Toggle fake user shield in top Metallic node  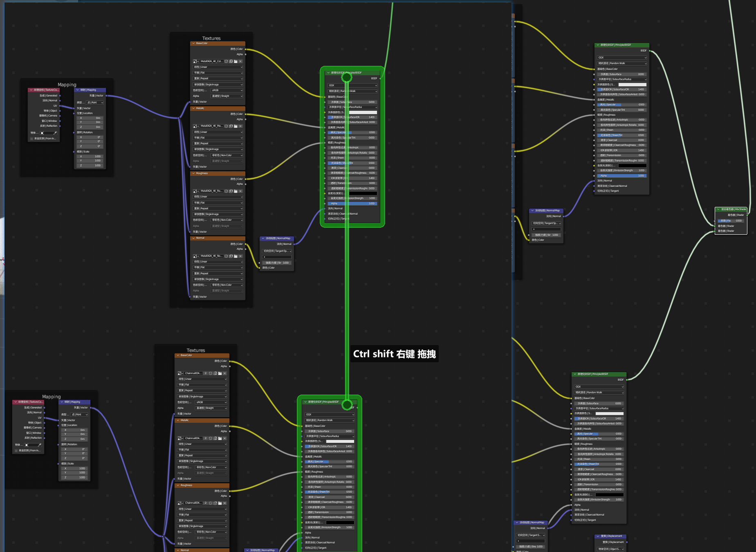(226, 126)
